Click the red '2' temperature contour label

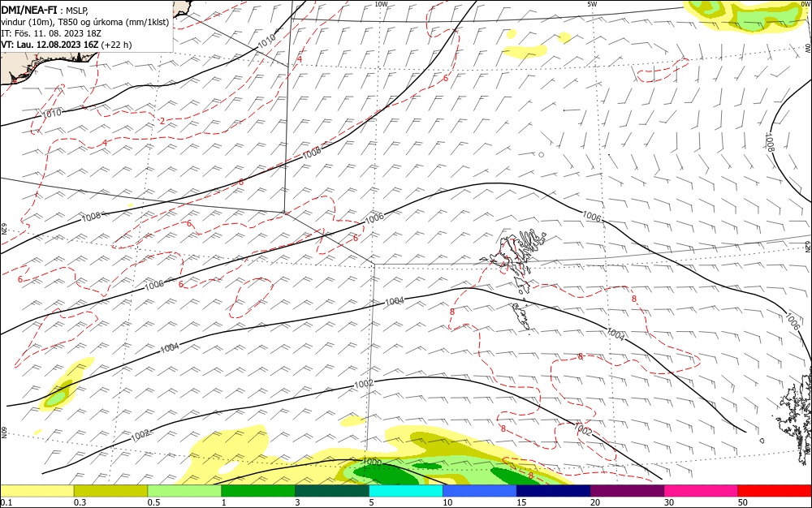pyautogui.click(x=162, y=121)
